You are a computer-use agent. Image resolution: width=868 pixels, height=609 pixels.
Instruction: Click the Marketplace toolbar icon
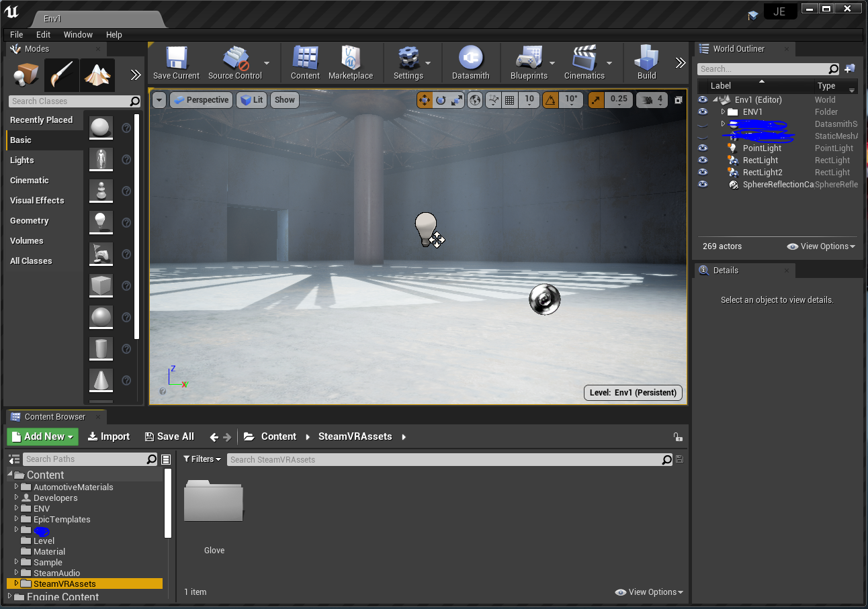[x=351, y=62]
